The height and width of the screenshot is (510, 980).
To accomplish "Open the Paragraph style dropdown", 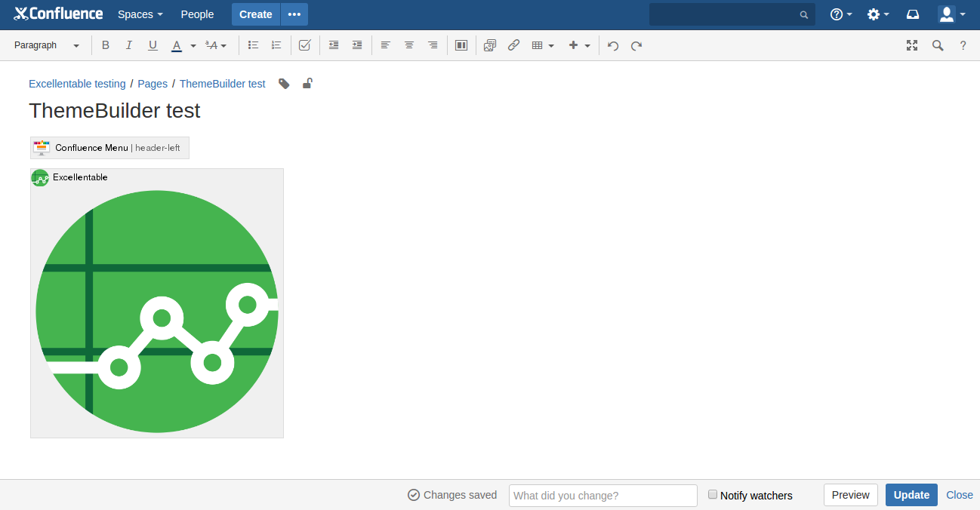I will 46,45.
